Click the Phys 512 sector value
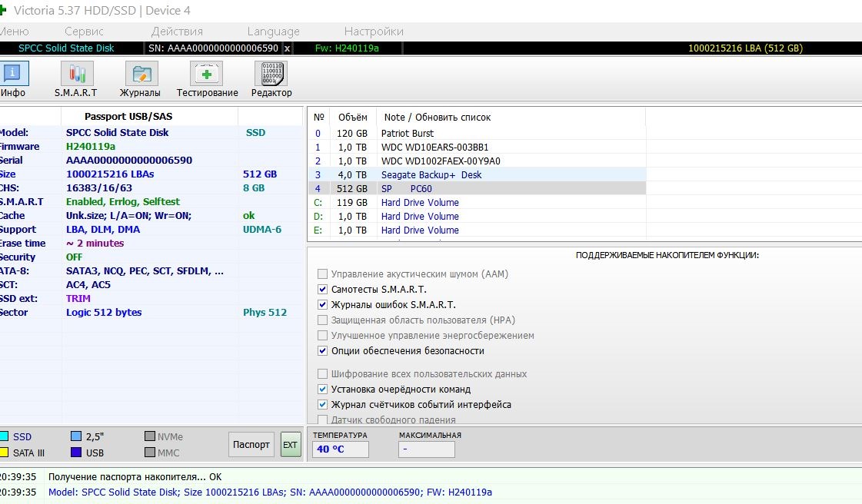862x504 pixels. click(265, 313)
